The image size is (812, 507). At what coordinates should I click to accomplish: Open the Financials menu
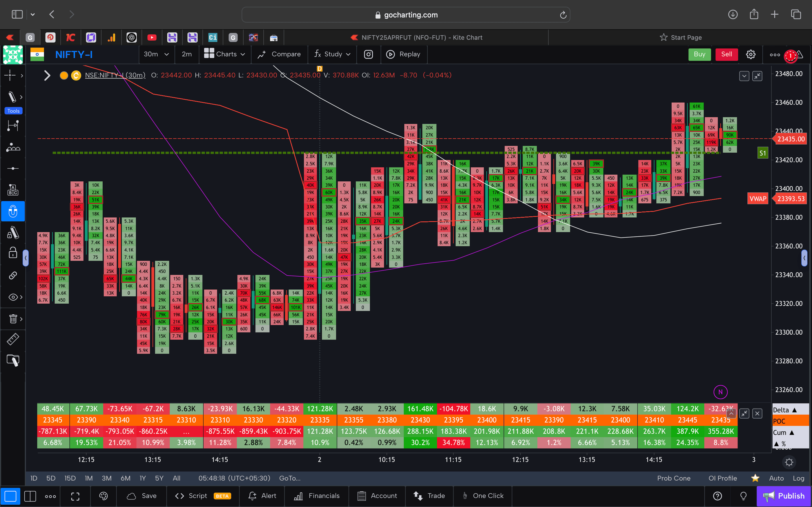click(x=316, y=496)
